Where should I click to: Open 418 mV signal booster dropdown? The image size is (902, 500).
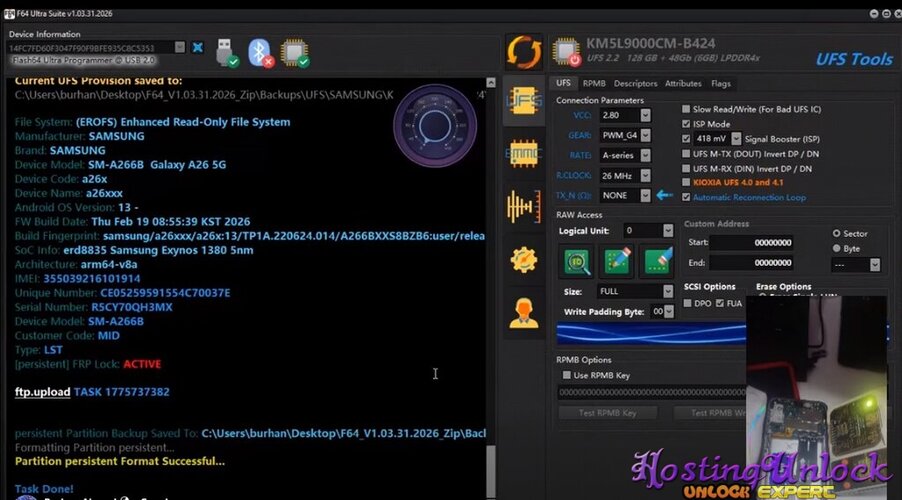[736, 139]
